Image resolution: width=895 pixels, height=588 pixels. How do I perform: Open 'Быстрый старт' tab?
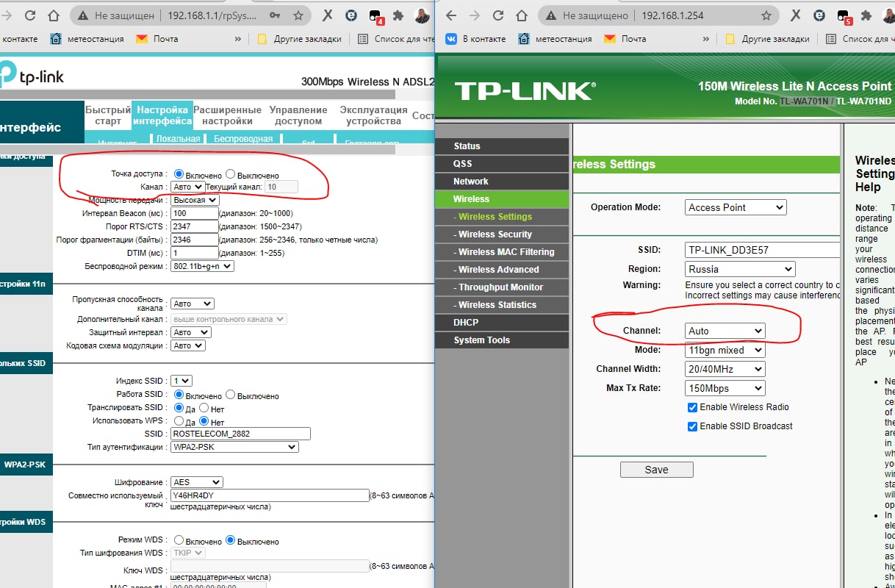click(108, 115)
